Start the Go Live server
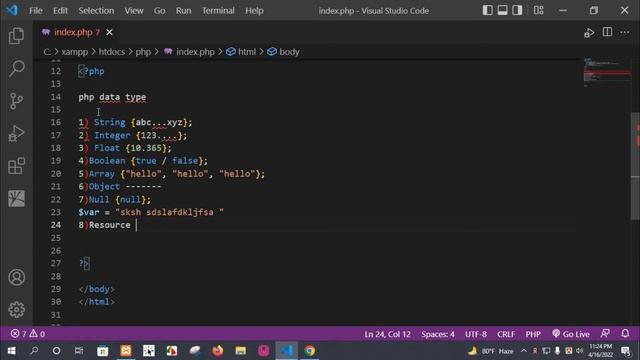Image resolution: width=640 pixels, height=360 pixels. click(571, 334)
